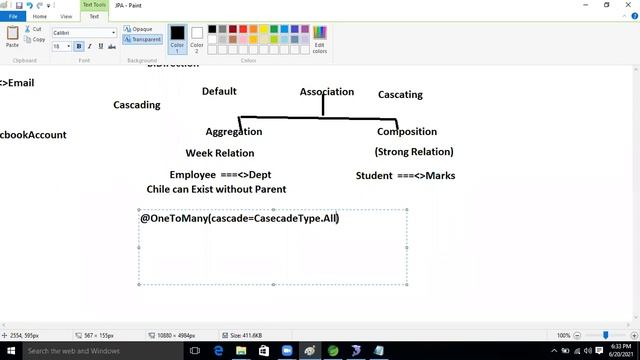Image resolution: width=640 pixels, height=360 pixels.
Task: Click zoom out minus button in status bar
Action: (x=577, y=336)
